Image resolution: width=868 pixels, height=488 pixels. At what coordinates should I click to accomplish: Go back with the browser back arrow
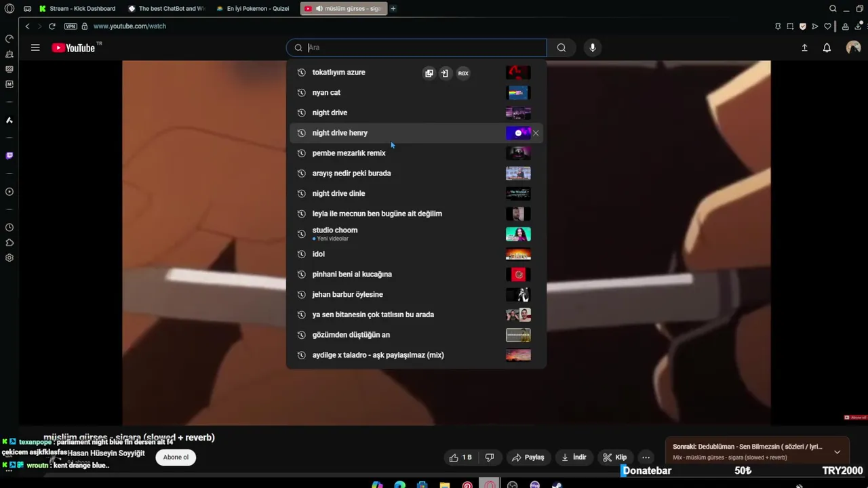click(27, 26)
